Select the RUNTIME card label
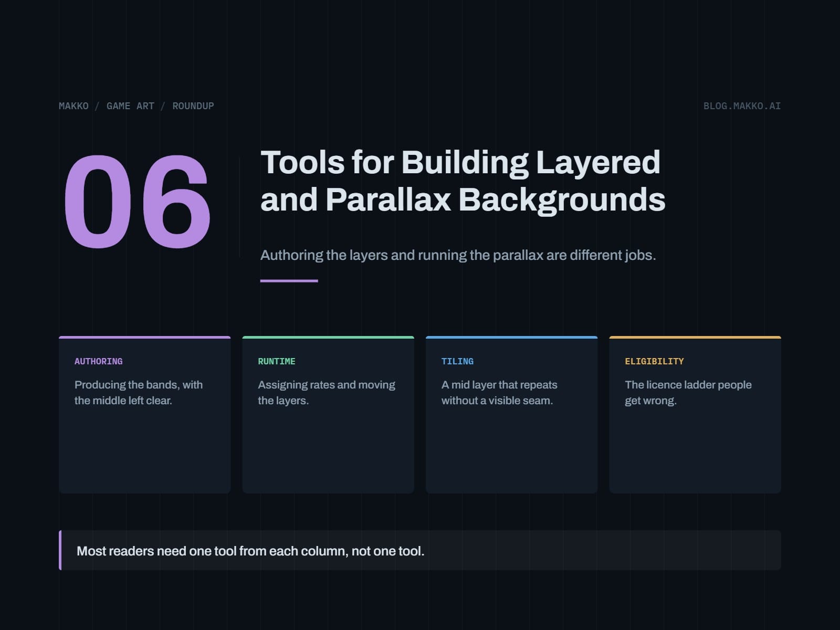 coord(277,361)
